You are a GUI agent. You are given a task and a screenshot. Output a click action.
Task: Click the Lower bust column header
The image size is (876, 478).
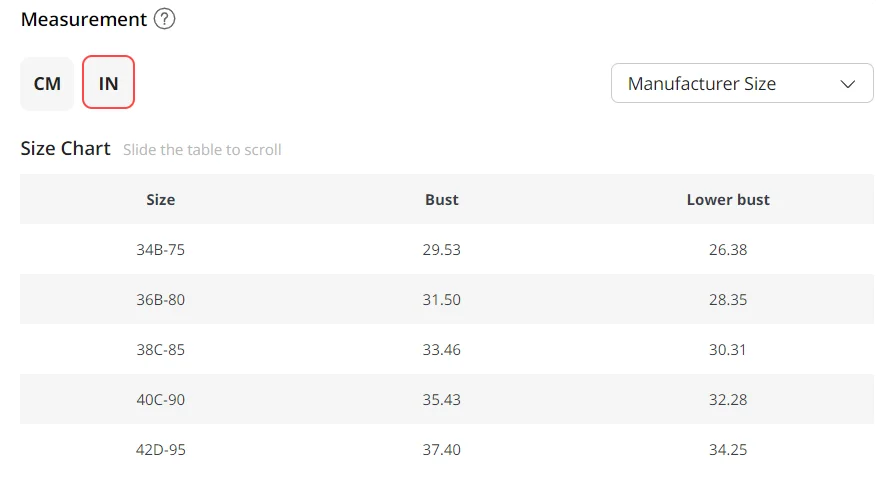point(728,199)
